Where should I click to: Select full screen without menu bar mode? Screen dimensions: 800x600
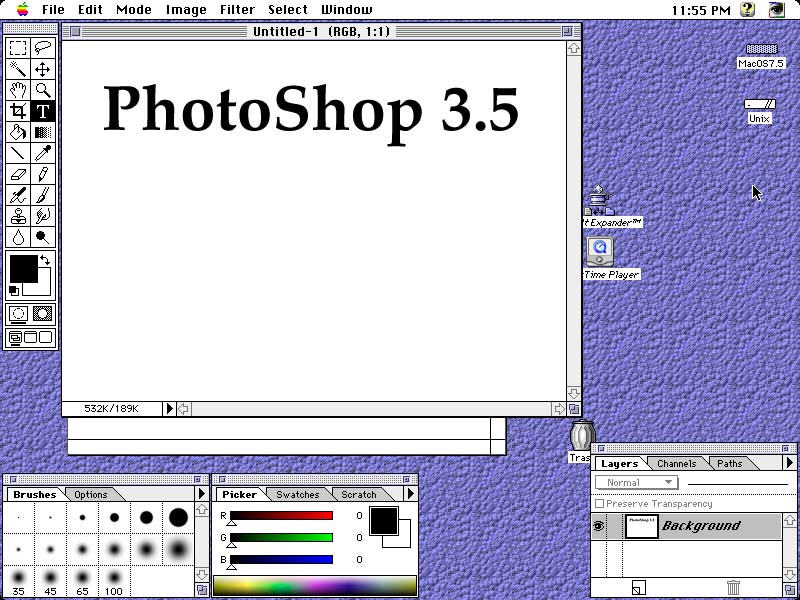tap(46, 337)
